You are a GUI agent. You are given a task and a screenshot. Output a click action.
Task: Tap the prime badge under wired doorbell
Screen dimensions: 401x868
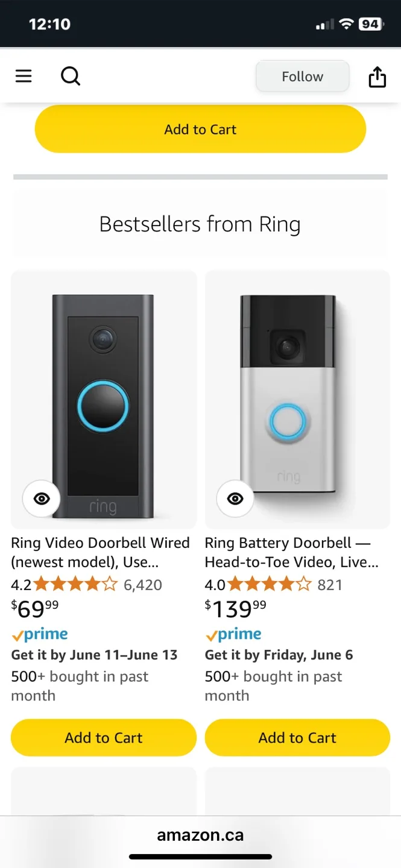(x=39, y=634)
